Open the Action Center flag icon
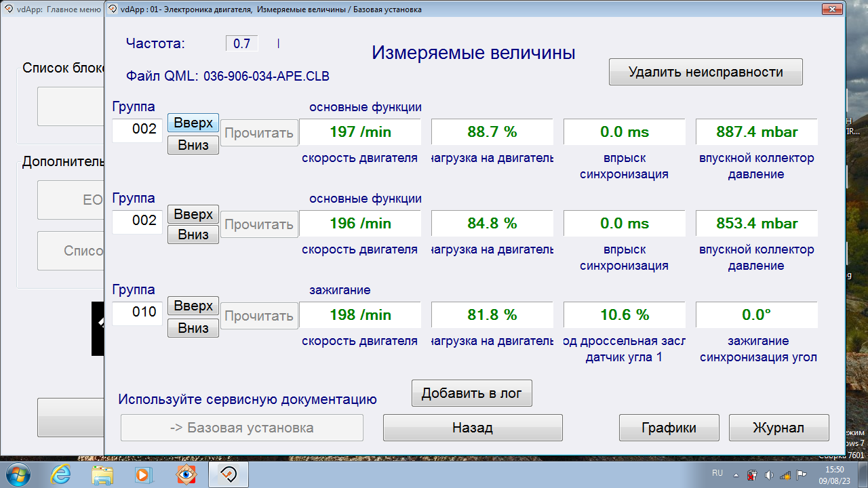The height and width of the screenshot is (488, 868). (x=800, y=474)
